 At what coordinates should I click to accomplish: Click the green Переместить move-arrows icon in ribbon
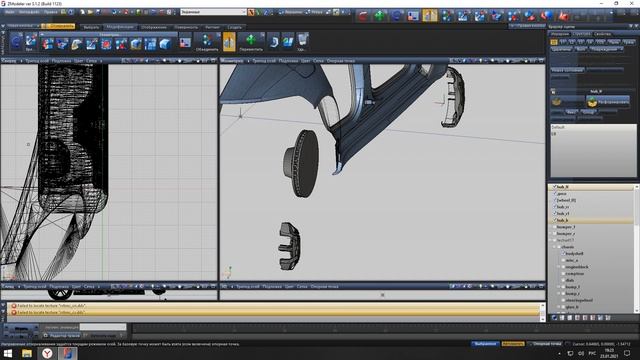[x=251, y=40]
